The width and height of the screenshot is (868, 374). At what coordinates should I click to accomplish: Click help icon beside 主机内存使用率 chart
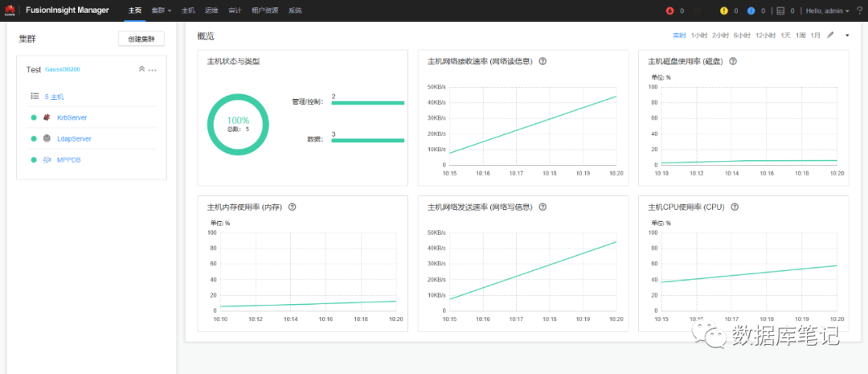point(292,207)
